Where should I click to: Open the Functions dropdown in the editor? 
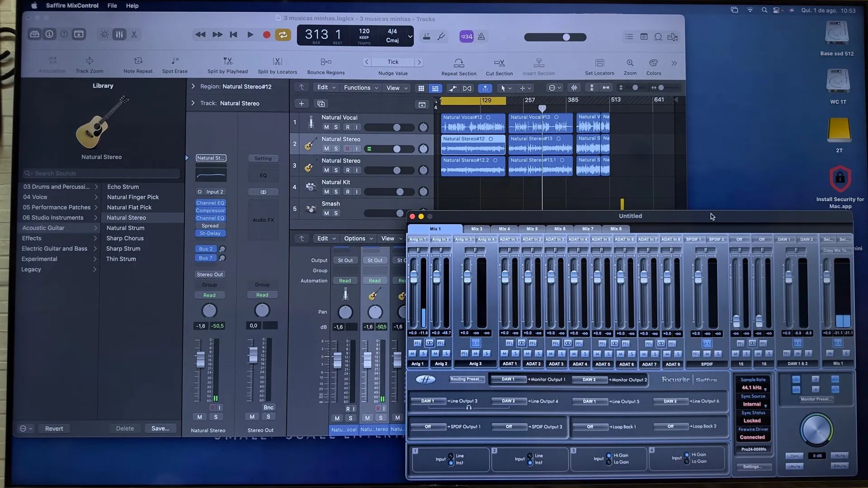[359, 87]
